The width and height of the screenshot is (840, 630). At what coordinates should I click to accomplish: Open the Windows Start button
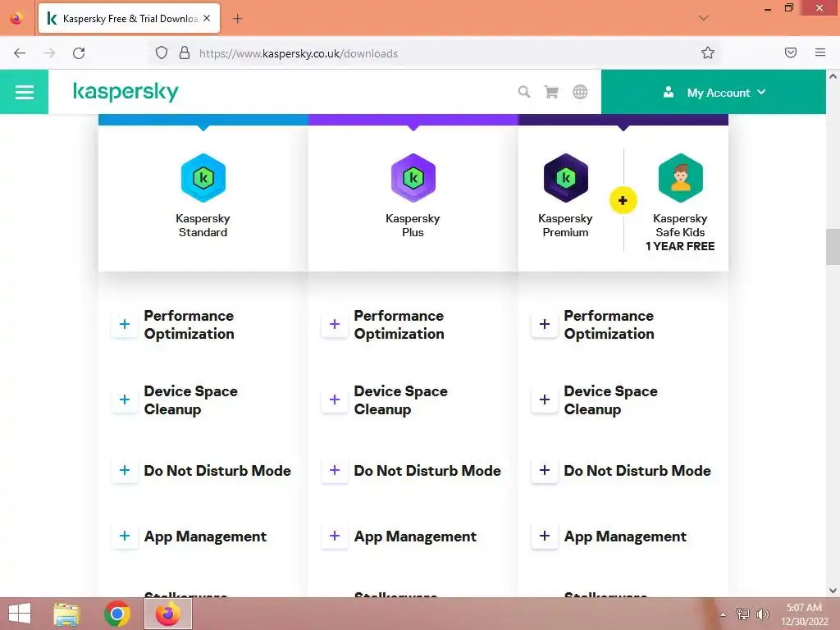tap(20, 614)
